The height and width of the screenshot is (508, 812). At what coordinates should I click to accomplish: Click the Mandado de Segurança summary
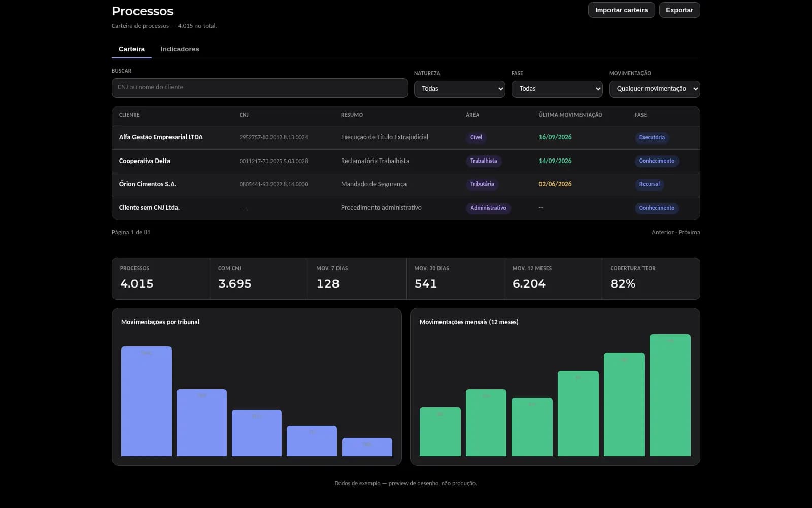coord(374,184)
